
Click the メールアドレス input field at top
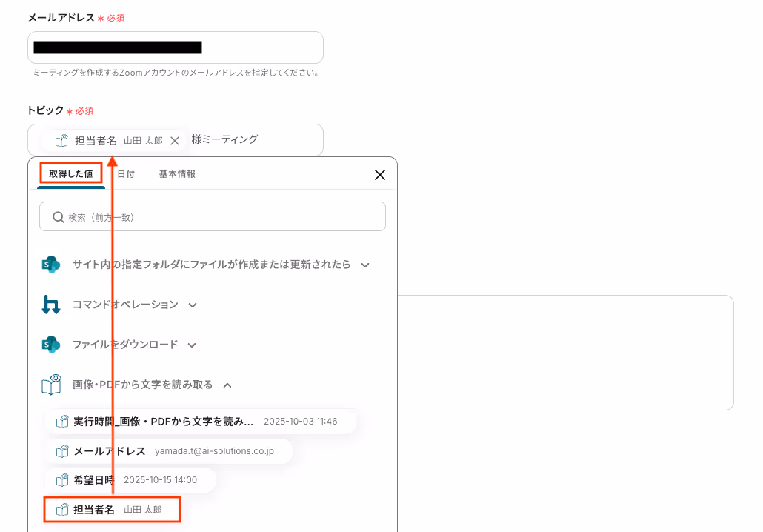click(175, 47)
